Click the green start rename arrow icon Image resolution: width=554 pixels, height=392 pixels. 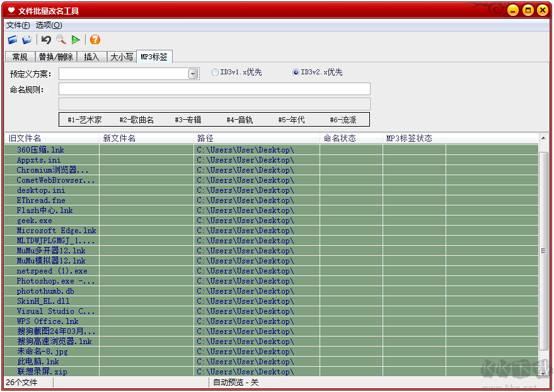tap(76, 38)
